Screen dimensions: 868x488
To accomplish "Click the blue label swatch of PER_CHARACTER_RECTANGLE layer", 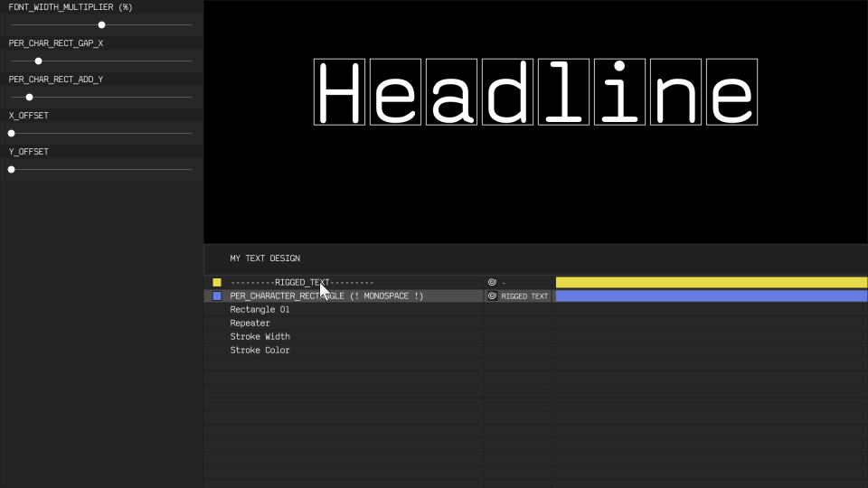I will (217, 296).
